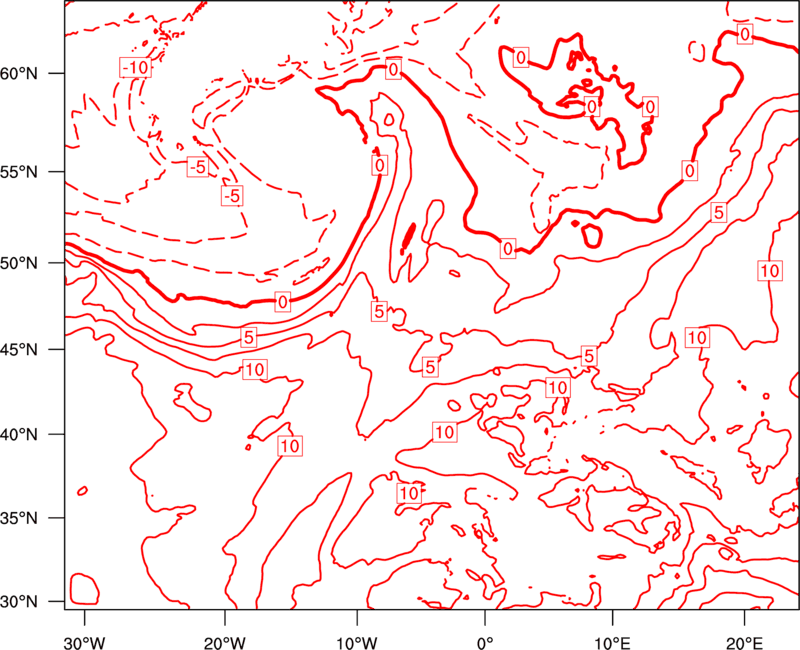
Task: Select the 45°N latitude label
Action: point(19,350)
